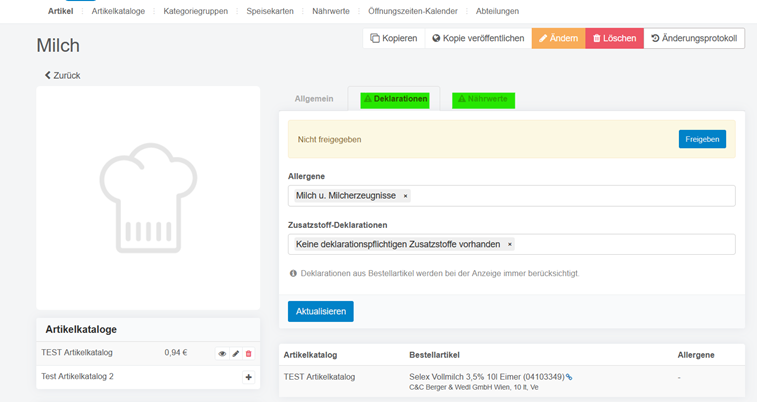Click the Kopieren button
757x402 pixels.
pyautogui.click(x=394, y=38)
